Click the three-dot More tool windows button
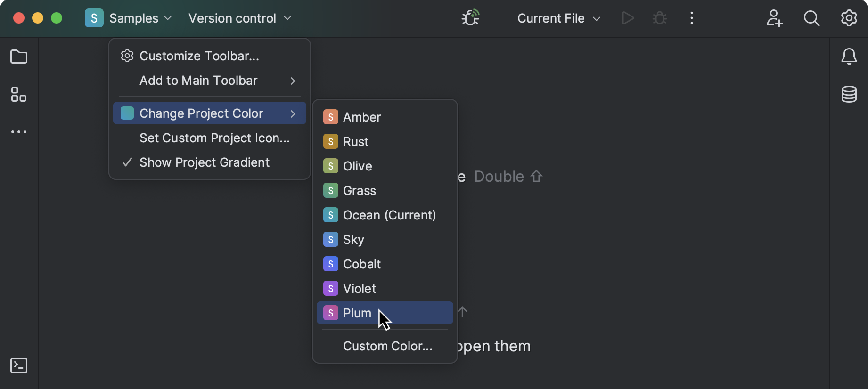Image resolution: width=868 pixels, height=389 pixels. click(19, 132)
